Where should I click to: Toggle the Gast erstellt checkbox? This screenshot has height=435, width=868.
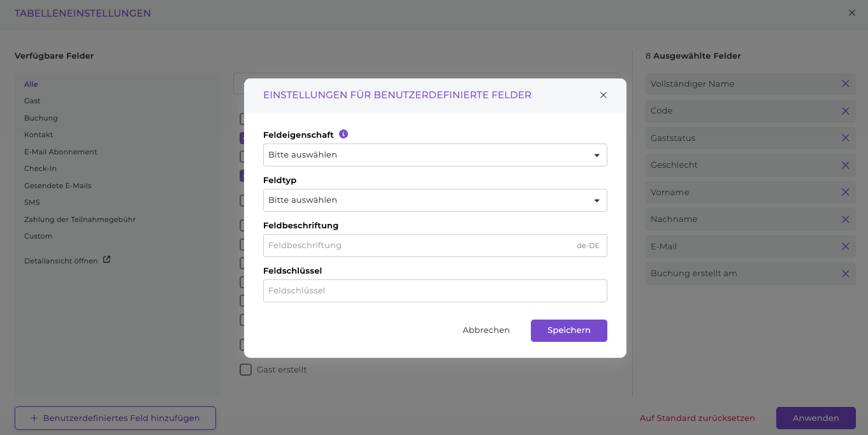(x=245, y=370)
